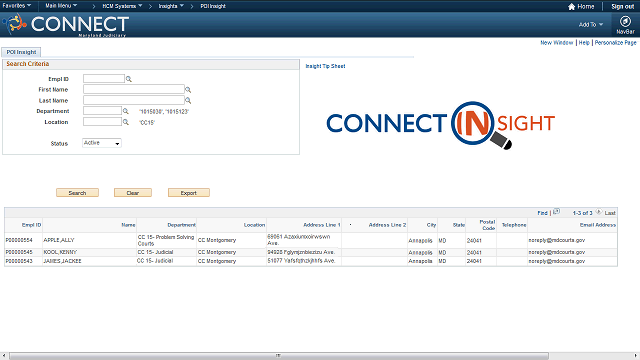Click the scrollbar right arrow

click(636, 356)
